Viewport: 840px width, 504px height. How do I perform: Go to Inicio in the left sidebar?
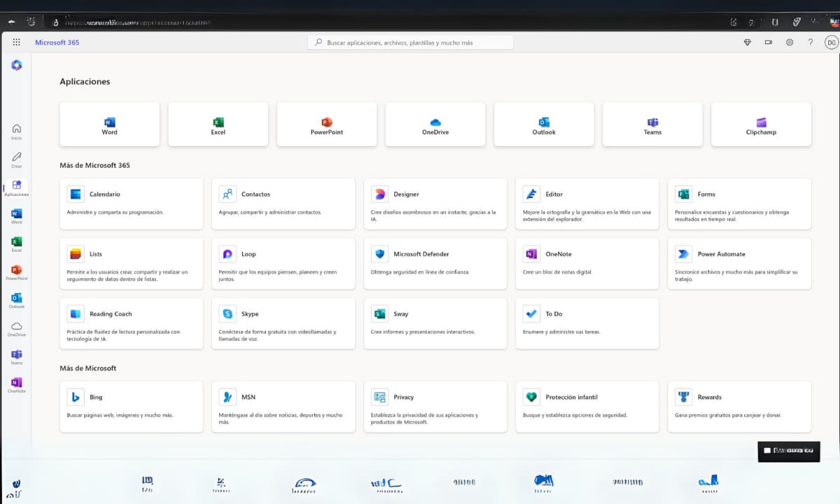pyautogui.click(x=17, y=132)
